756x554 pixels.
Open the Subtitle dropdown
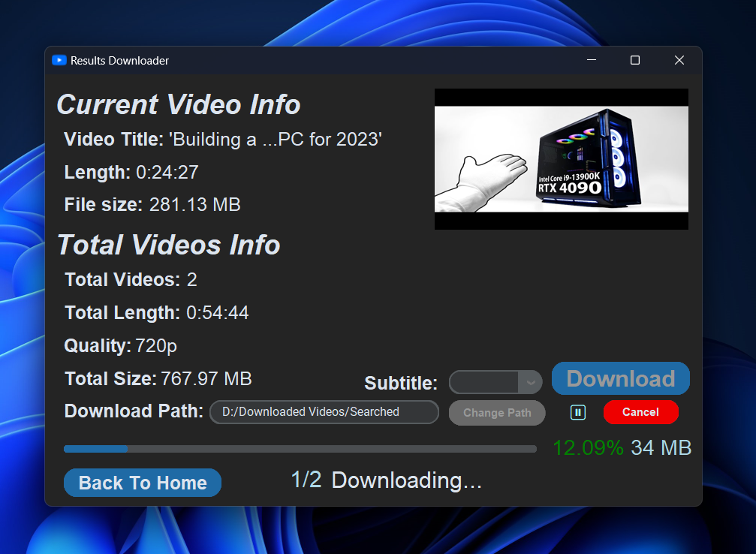click(x=495, y=382)
